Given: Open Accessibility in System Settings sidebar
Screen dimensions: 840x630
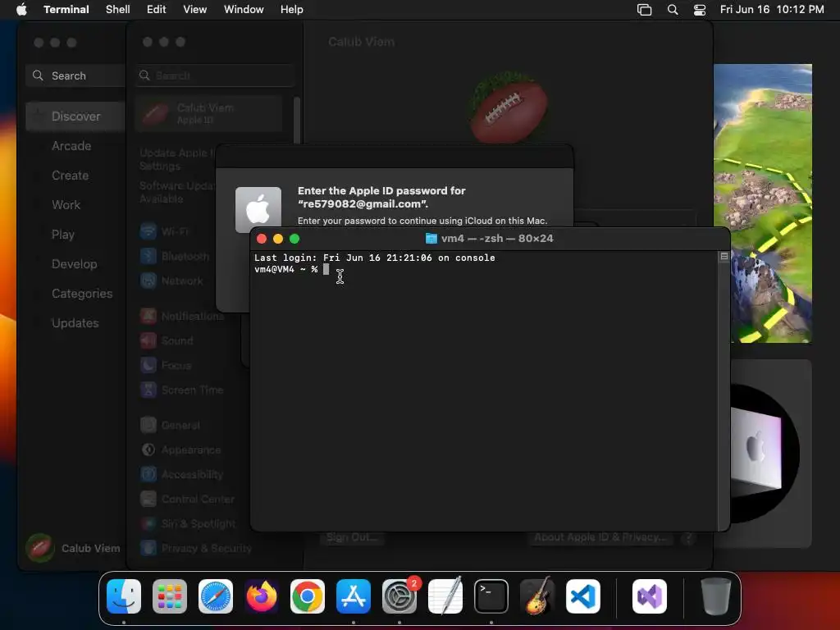Looking at the screenshot, I should (x=182, y=475).
